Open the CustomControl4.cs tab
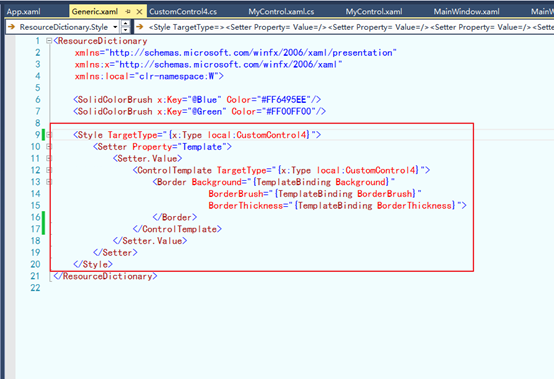 click(183, 12)
